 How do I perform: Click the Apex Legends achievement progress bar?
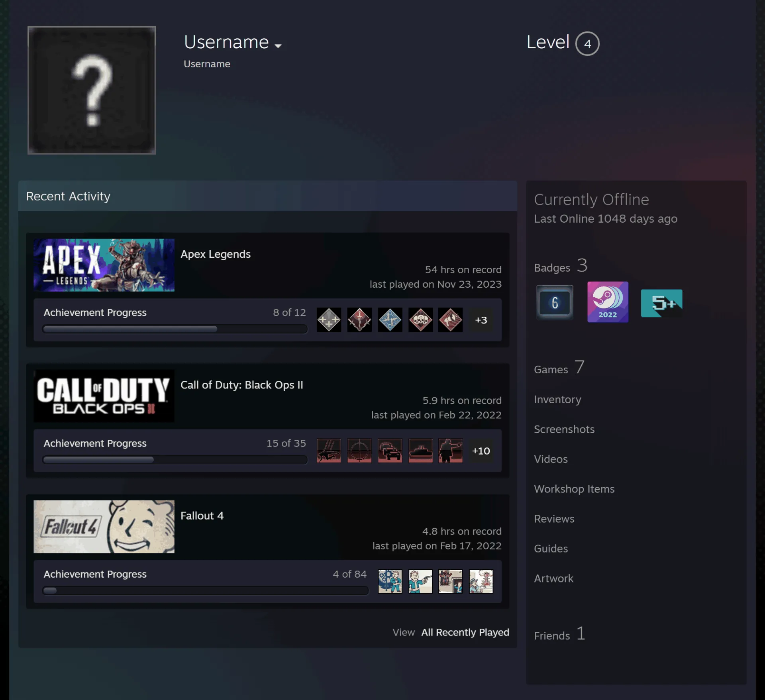(x=175, y=329)
